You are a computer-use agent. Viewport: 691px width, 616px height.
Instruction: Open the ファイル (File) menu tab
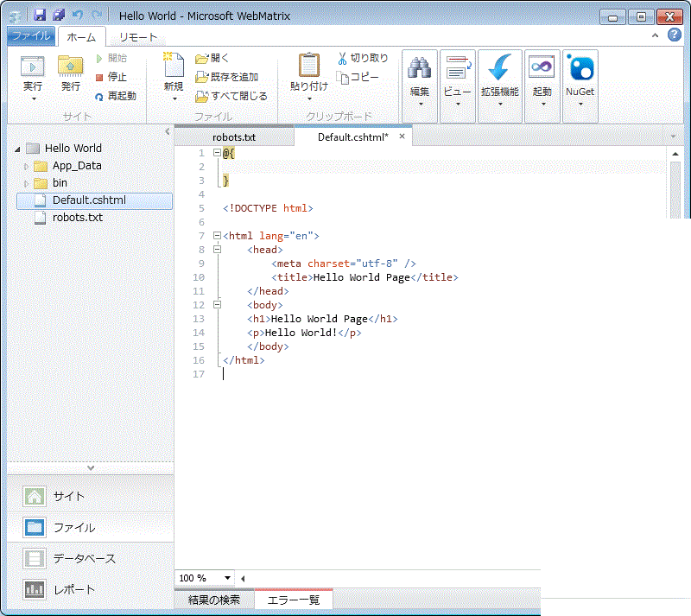[31, 35]
